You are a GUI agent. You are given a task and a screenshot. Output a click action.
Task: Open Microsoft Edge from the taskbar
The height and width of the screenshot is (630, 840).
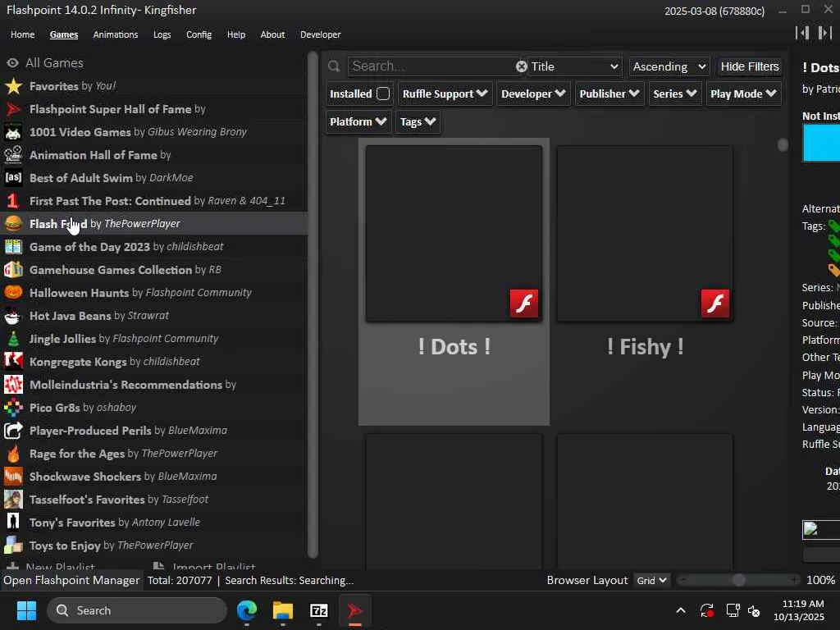247,610
